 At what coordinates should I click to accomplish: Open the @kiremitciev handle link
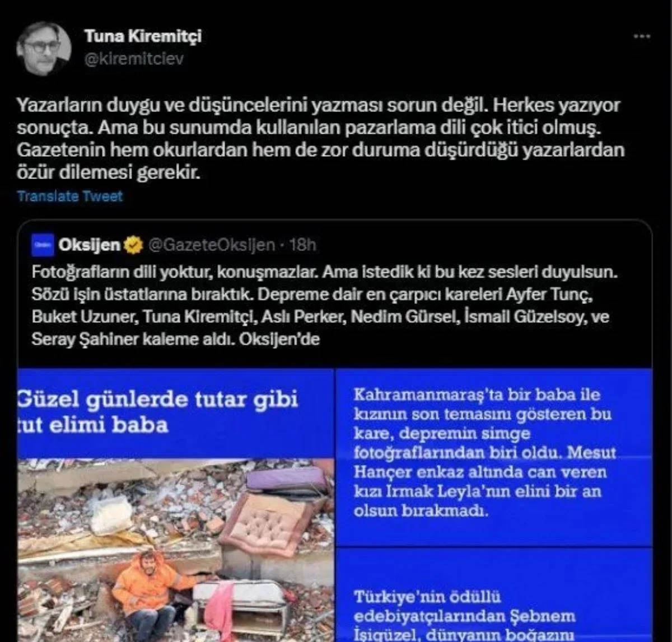coord(134,59)
